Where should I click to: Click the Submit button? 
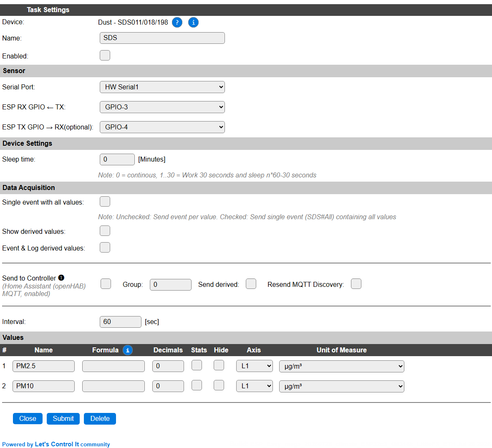(63, 419)
